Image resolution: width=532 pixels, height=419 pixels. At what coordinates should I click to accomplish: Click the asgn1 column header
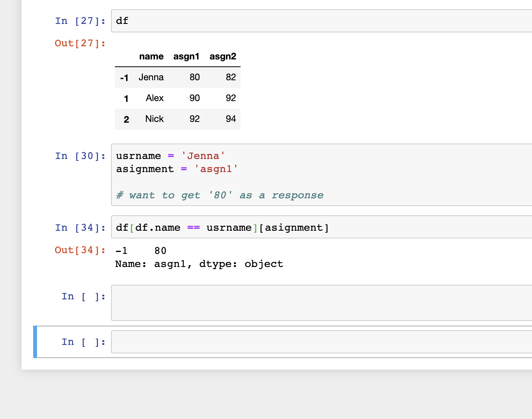tap(186, 56)
